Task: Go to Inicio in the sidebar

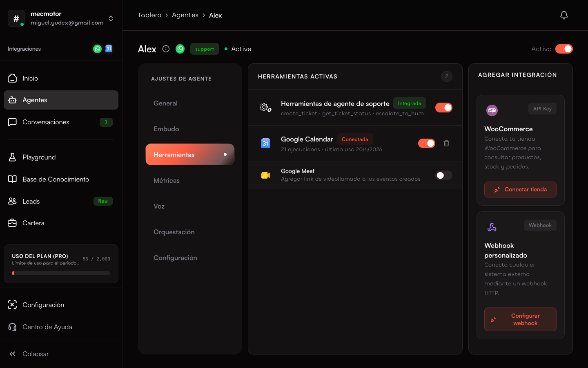Action: pyautogui.click(x=61, y=78)
